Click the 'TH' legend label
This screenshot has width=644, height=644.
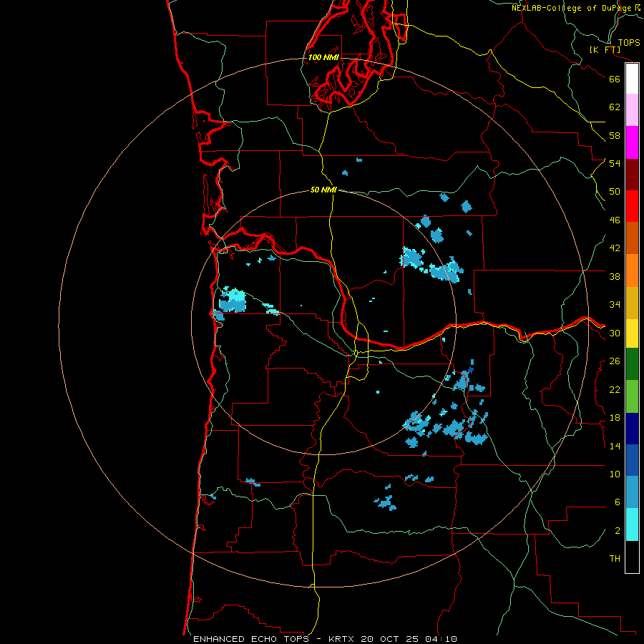[615, 559]
